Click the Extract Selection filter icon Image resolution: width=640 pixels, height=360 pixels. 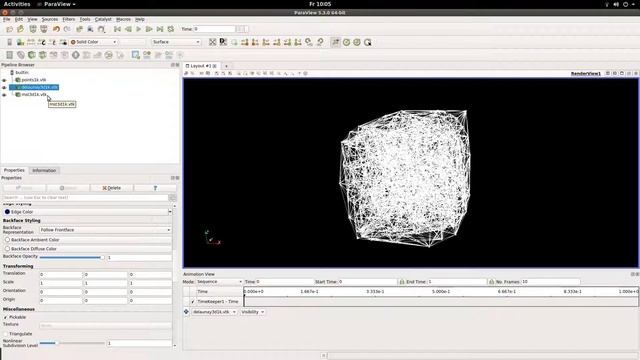pos(136,55)
